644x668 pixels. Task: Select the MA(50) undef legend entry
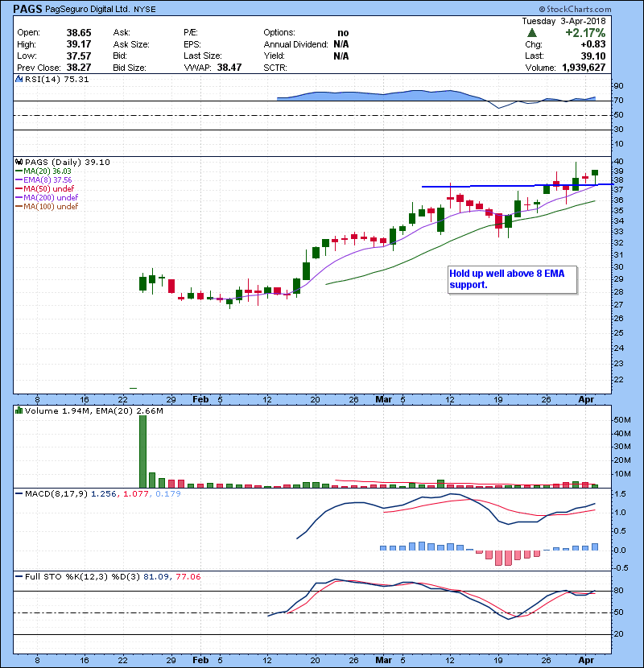[45, 188]
